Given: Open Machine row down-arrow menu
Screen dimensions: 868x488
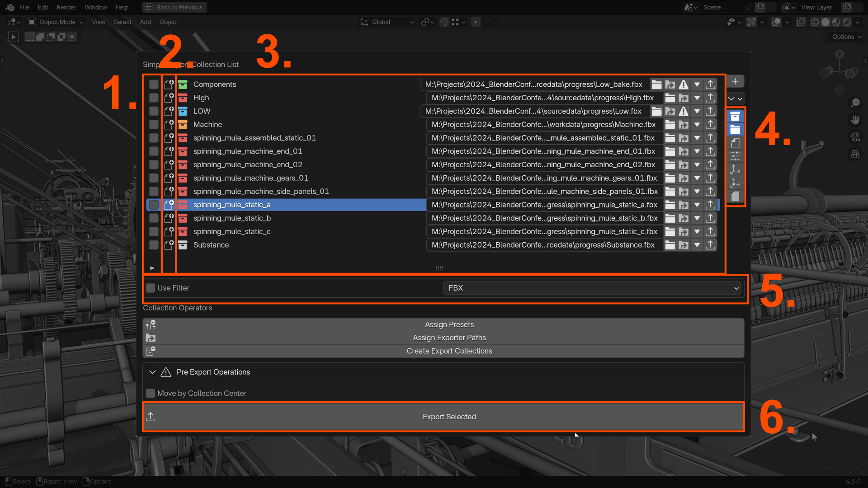Looking at the screenshot, I should click(x=697, y=124).
